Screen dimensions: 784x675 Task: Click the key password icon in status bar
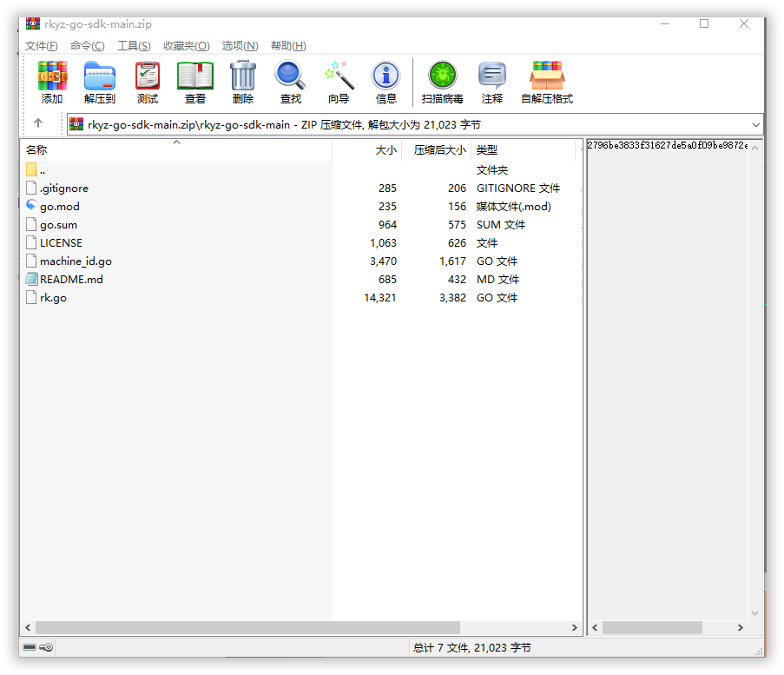[x=46, y=647]
